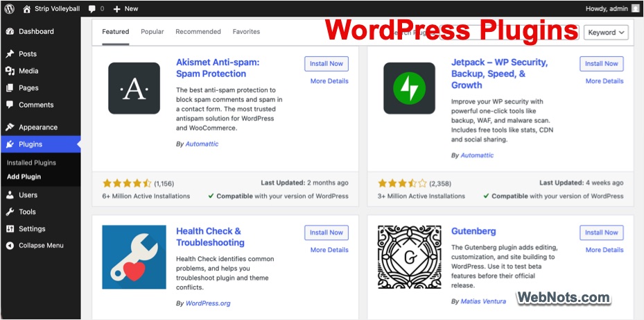The image size is (644, 320).
Task: Click the Users person icon
Action: pos(10,195)
